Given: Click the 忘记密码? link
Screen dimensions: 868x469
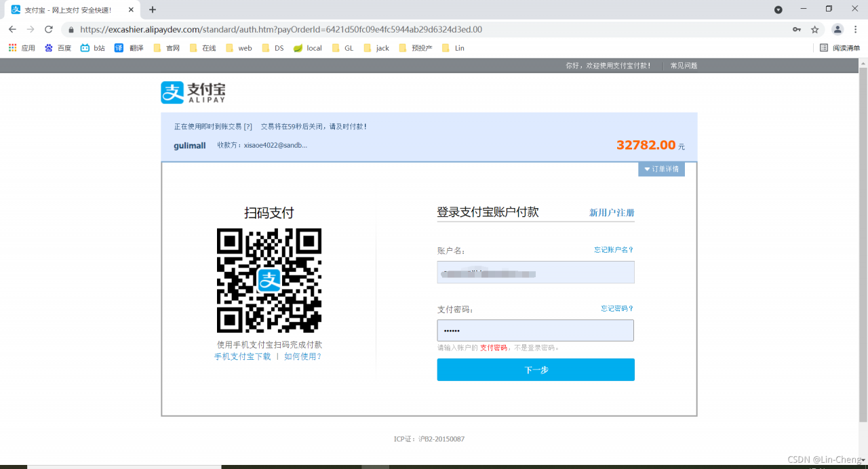Looking at the screenshot, I should pyautogui.click(x=617, y=308).
